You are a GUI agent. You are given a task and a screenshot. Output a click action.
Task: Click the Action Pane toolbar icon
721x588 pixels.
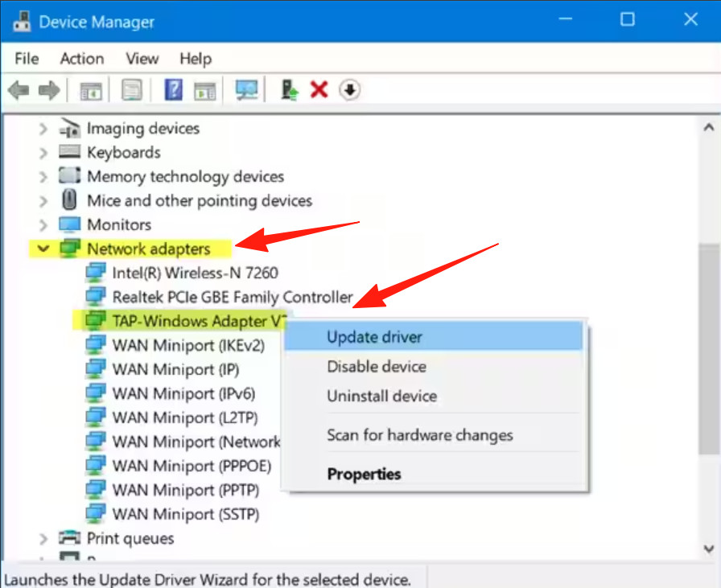(x=204, y=91)
